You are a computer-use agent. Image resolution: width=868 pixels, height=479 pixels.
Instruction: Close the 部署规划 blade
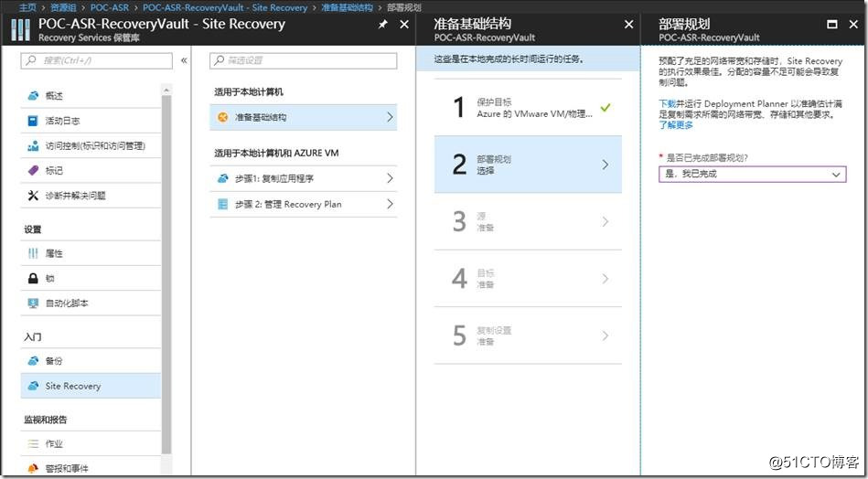[x=853, y=25]
